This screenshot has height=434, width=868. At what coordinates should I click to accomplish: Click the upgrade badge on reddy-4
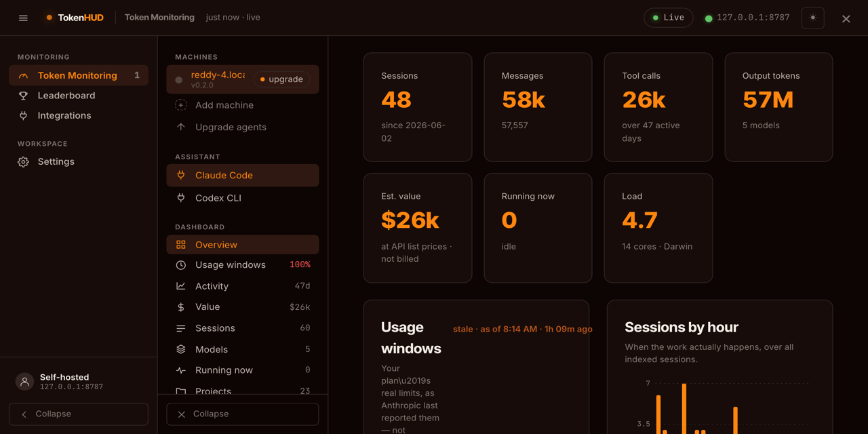(281, 79)
